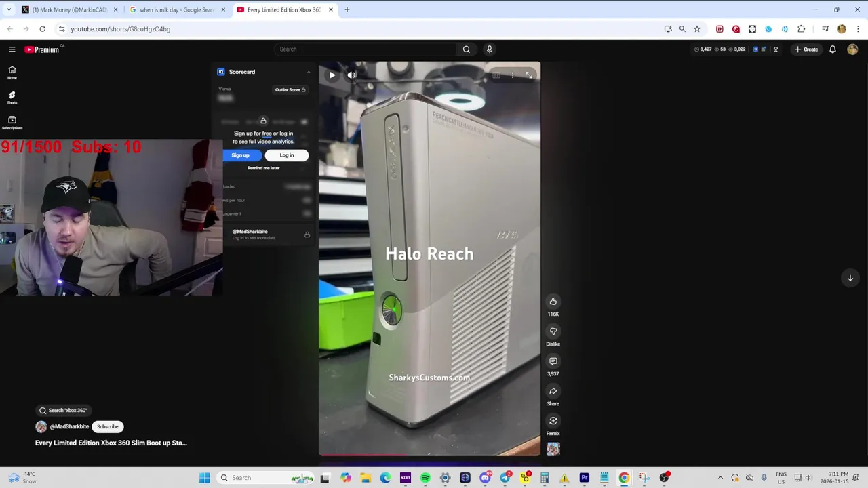Open Chrome three-dot menu
The height and width of the screenshot is (488, 868).
pos(858,29)
